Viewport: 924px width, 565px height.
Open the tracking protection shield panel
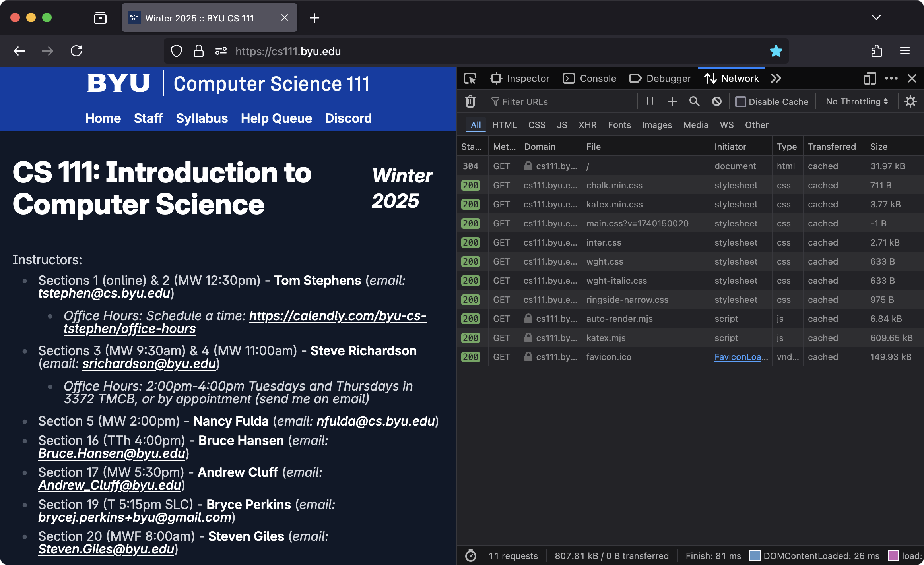click(176, 51)
